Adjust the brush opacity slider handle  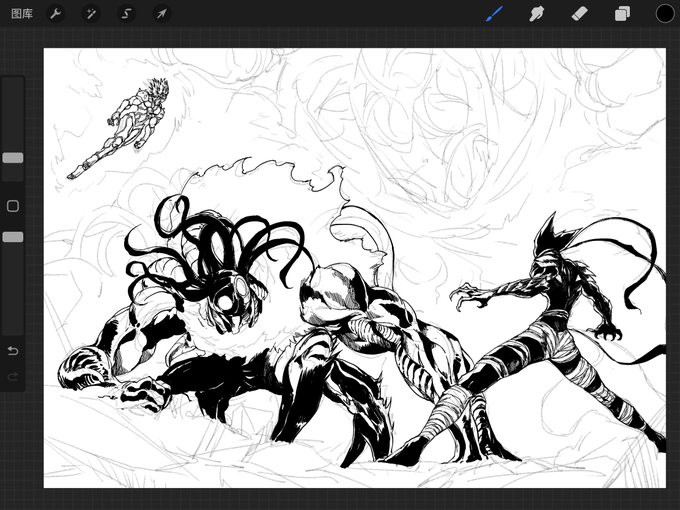(13, 237)
